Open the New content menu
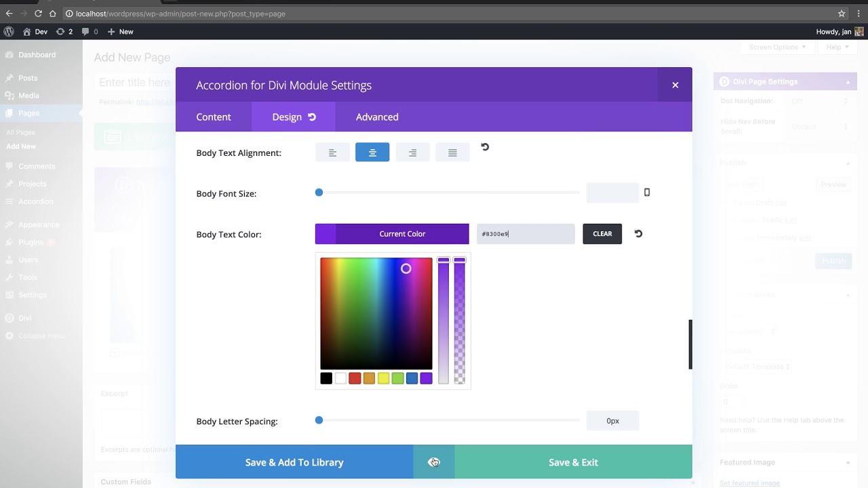This screenshot has width=868, height=488. click(120, 32)
